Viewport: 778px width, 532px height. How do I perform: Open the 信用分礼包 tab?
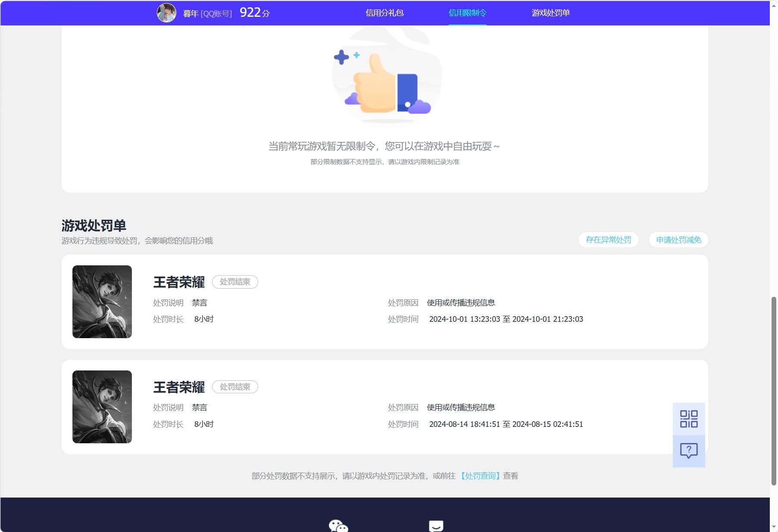click(384, 13)
